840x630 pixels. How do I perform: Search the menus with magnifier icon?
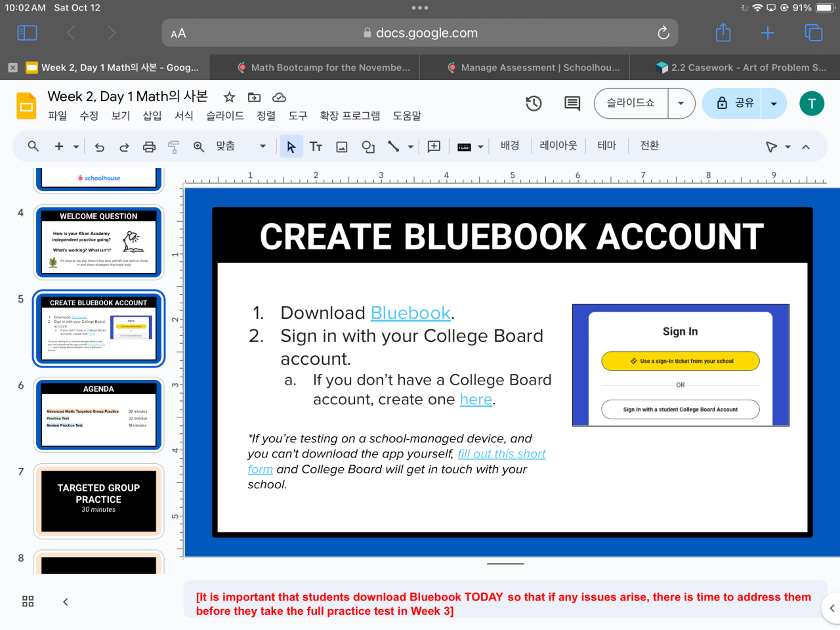(x=33, y=146)
